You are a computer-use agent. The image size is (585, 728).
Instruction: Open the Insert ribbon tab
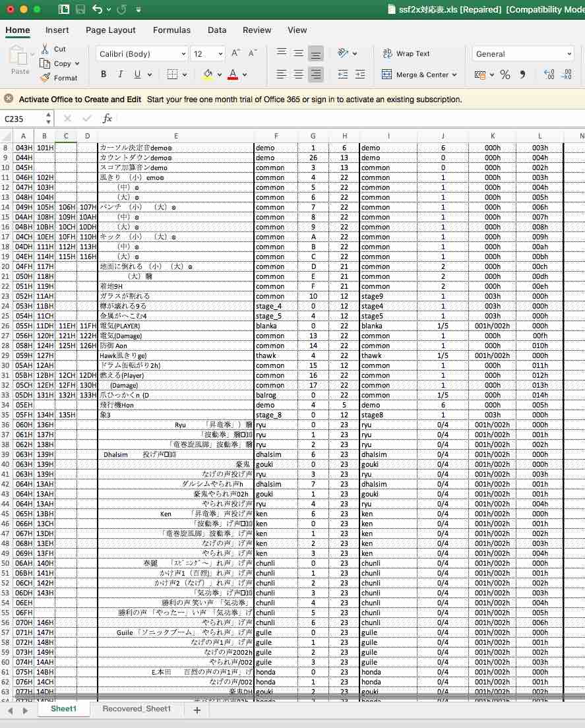click(x=57, y=30)
